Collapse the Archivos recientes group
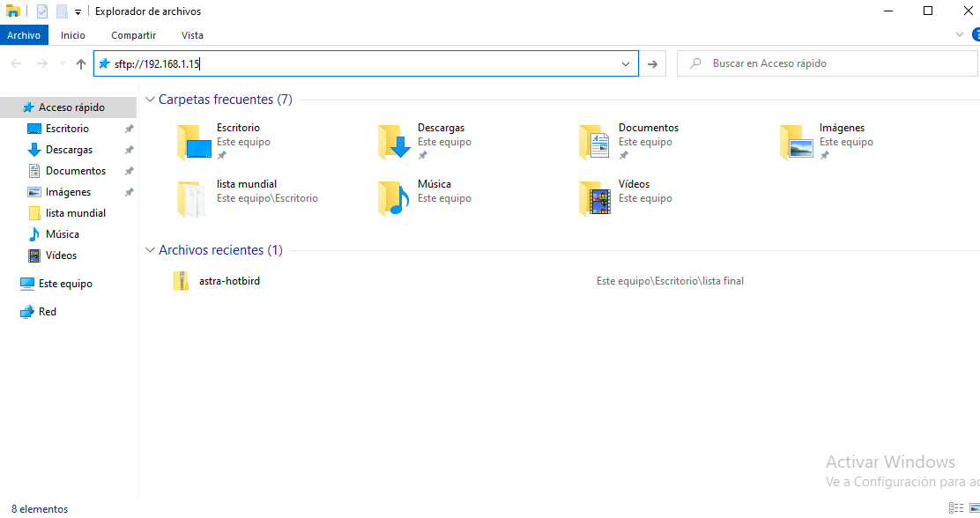Viewport: 980px width, 518px height. tap(151, 250)
